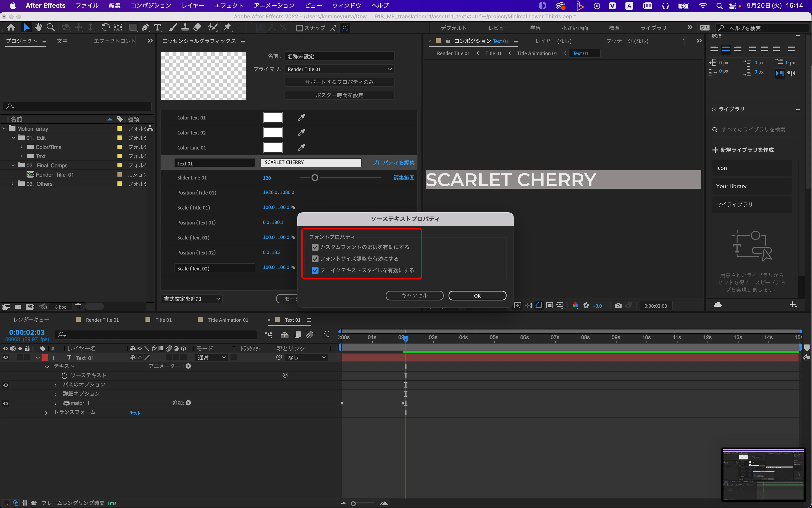Create new folder in Project panel
The image size is (812, 508).
18,306
